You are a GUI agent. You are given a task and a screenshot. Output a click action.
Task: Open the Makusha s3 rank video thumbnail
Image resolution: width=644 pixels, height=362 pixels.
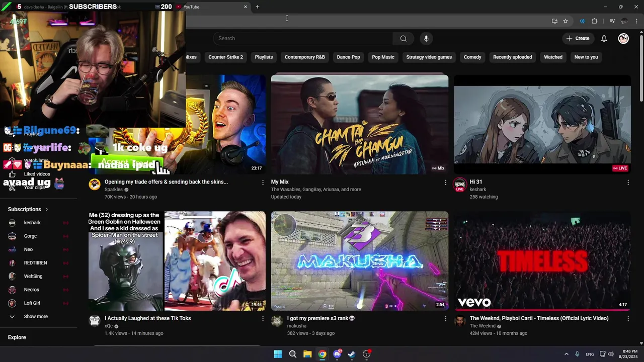360,260
